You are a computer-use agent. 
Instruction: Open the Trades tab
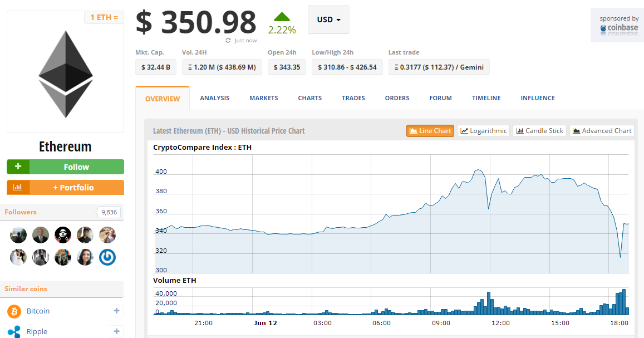(x=353, y=98)
